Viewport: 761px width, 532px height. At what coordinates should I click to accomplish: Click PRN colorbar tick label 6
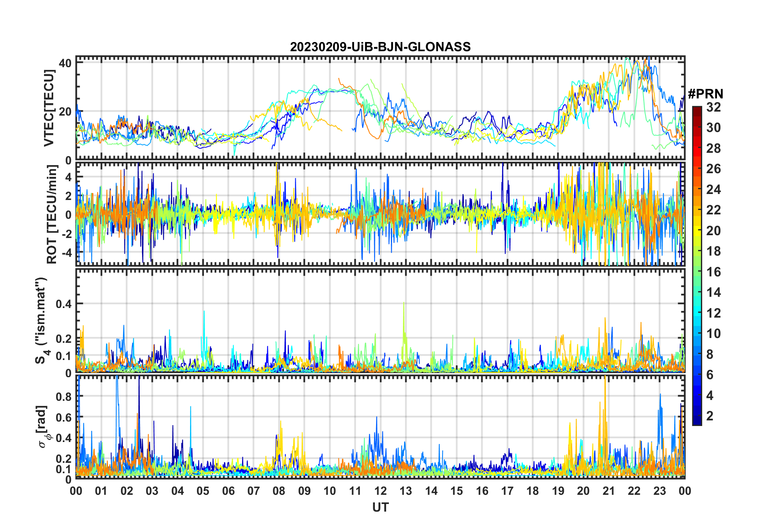click(x=710, y=375)
